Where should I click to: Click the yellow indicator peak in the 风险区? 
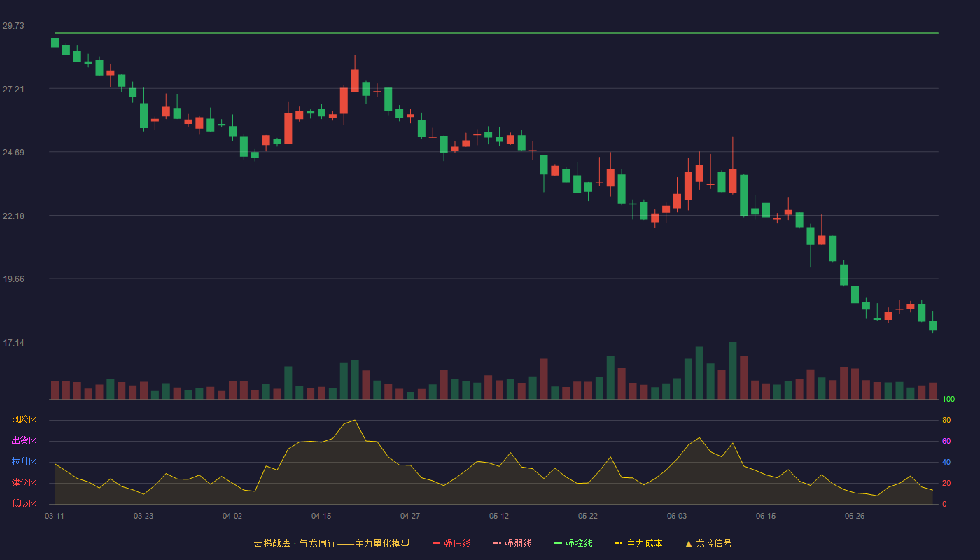coord(355,421)
